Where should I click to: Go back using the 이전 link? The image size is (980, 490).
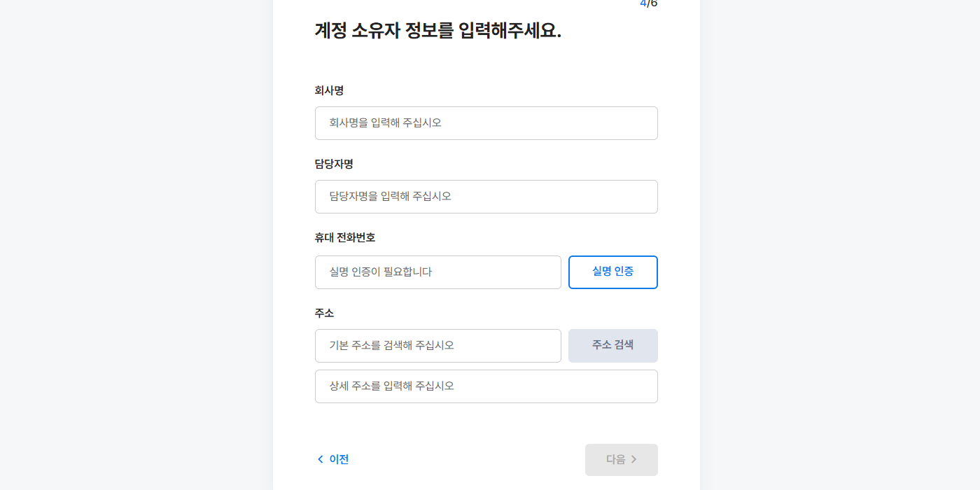click(x=333, y=459)
